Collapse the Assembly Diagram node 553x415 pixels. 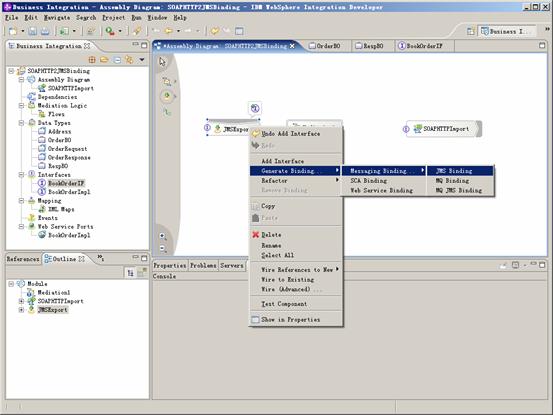coord(22,80)
